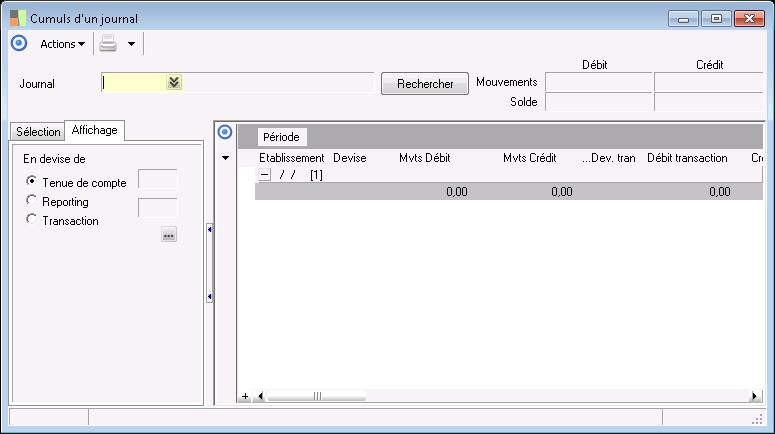Click the Reporting currency field
The height and width of the screenshot is (434, 775).
point(157,208)
